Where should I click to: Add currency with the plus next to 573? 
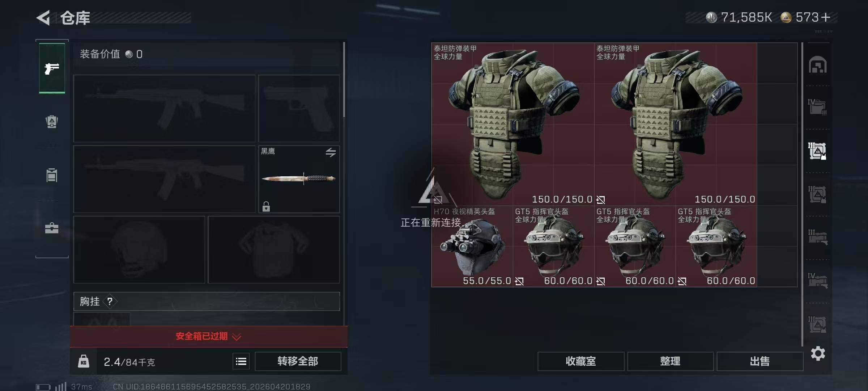(x=825, y=17)
